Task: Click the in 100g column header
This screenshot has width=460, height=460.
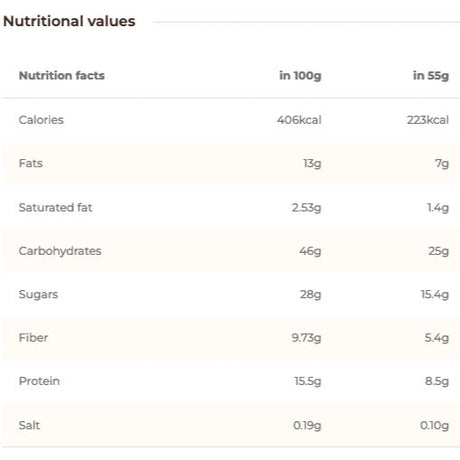Action: click(300, 76)
